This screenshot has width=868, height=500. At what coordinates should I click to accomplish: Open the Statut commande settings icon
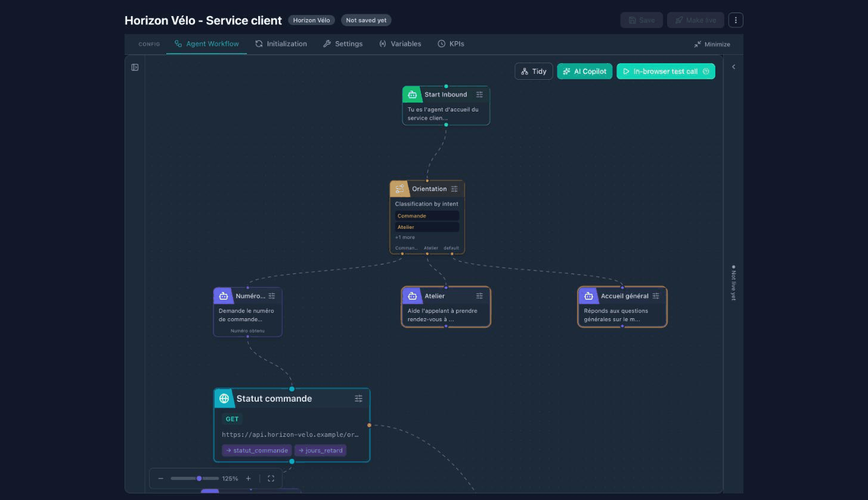[358, 399]
